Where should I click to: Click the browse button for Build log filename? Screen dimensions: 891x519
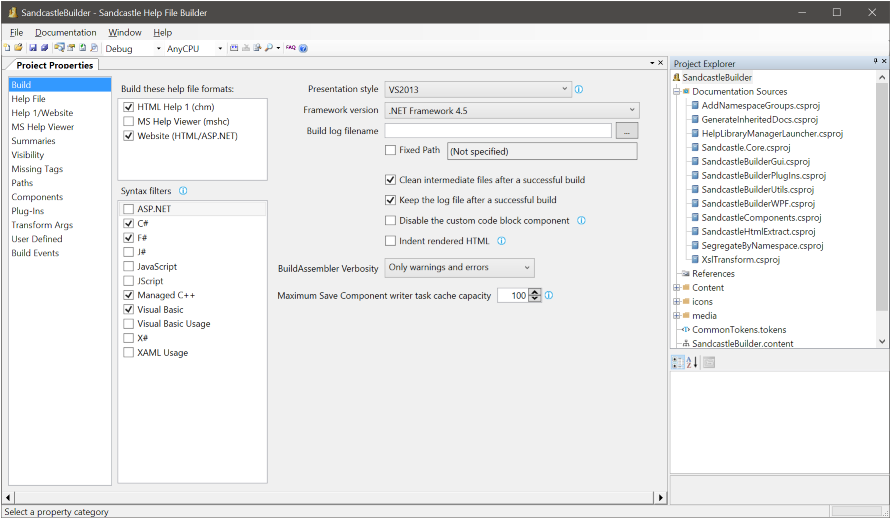pos(626,131)
